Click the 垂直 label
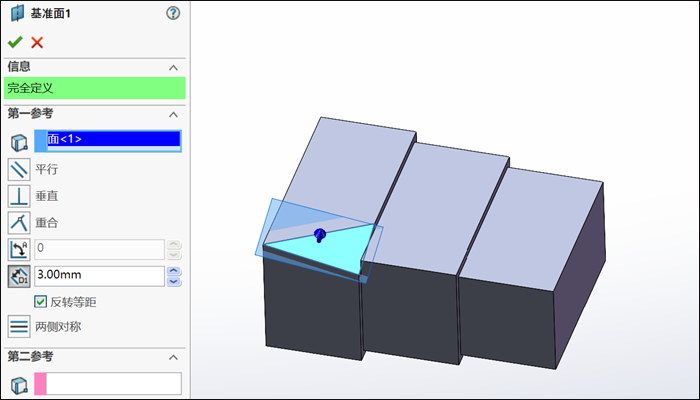This screenshot has width=700, height=400. [x=46, y=196]
